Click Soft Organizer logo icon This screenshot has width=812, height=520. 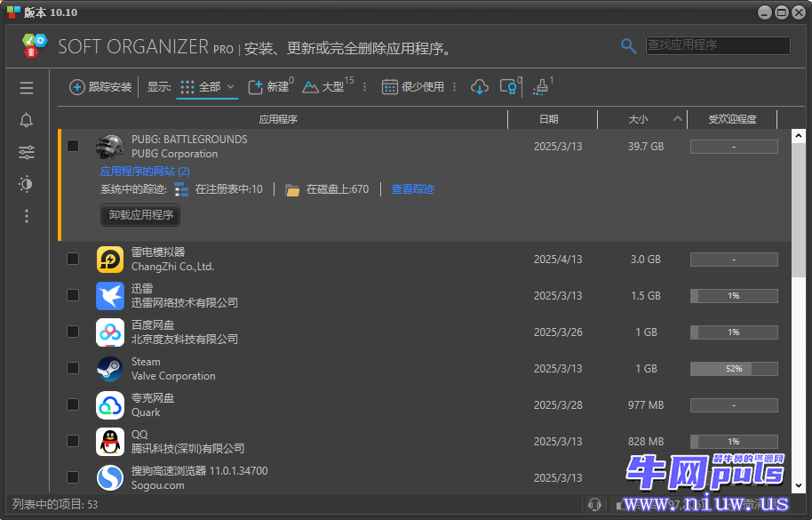point(34,45)
